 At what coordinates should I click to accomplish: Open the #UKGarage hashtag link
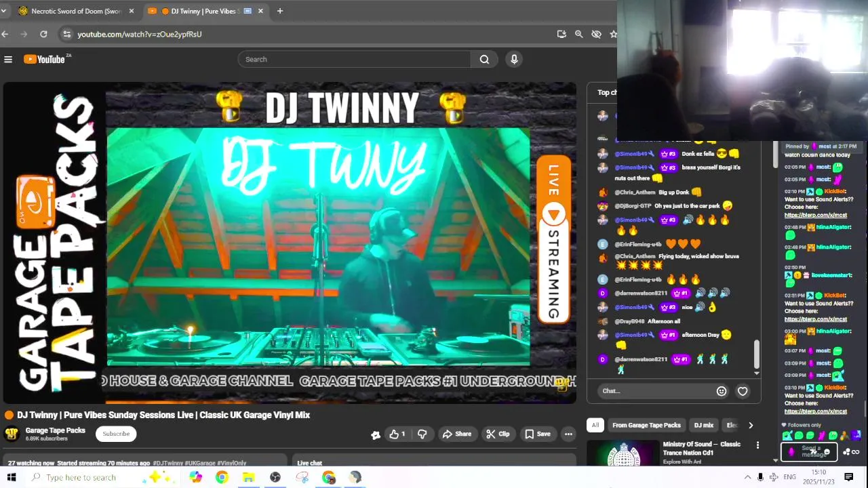click(x=200, y=464)
